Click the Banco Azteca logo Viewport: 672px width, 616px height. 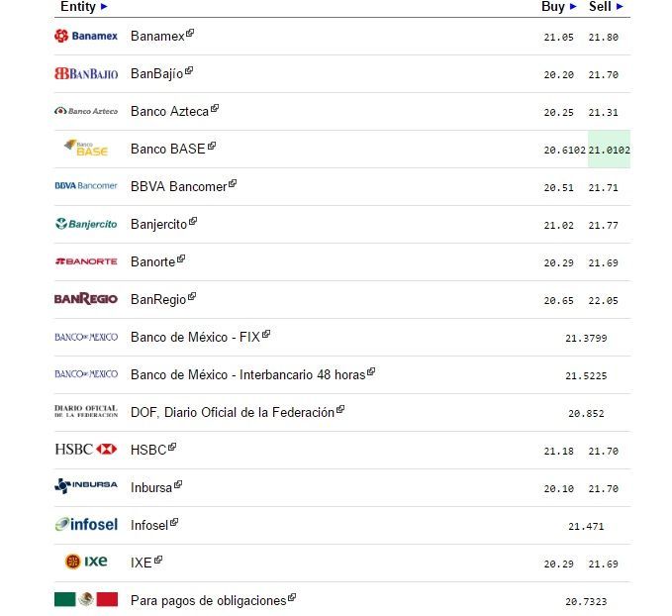[86, 111]
